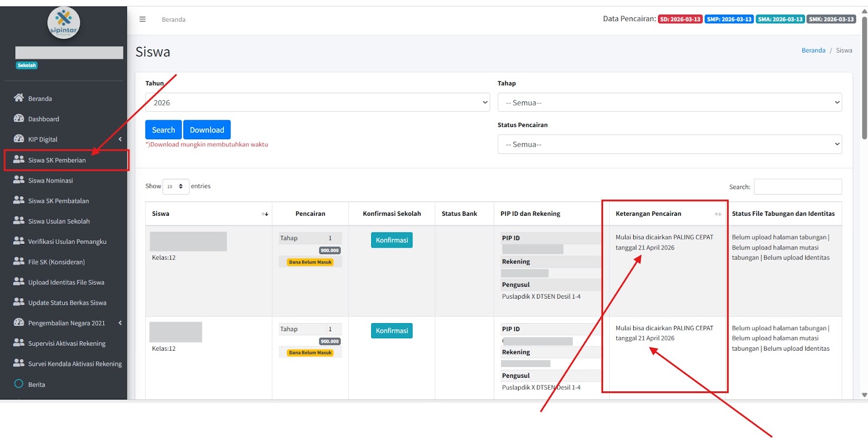Open Dashboard in the sidebar menu
Screen dimensions: 868x438
(43, 119)
